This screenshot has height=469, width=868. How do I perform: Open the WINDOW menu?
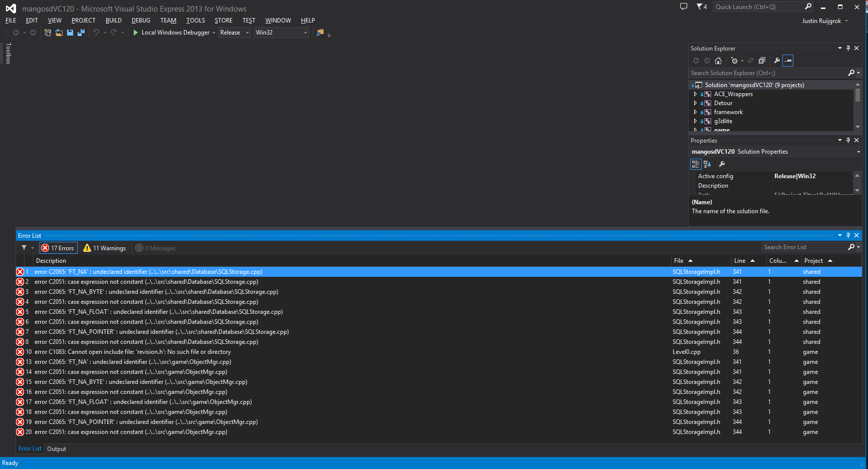coord(278,21)
